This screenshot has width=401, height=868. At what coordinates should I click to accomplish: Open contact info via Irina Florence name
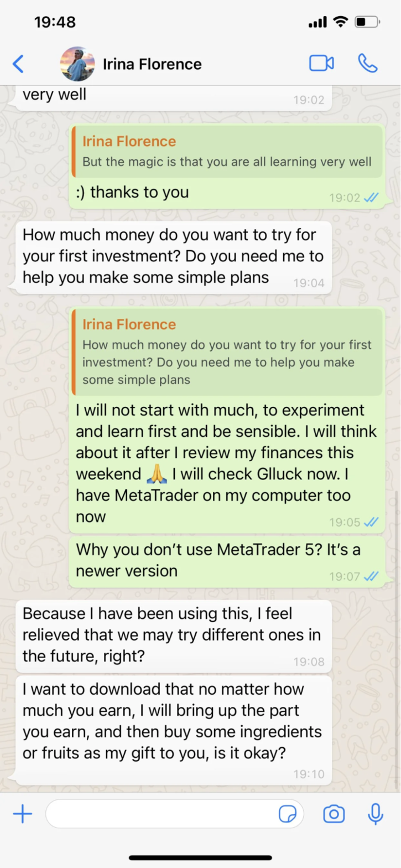(x=152, y=64)
